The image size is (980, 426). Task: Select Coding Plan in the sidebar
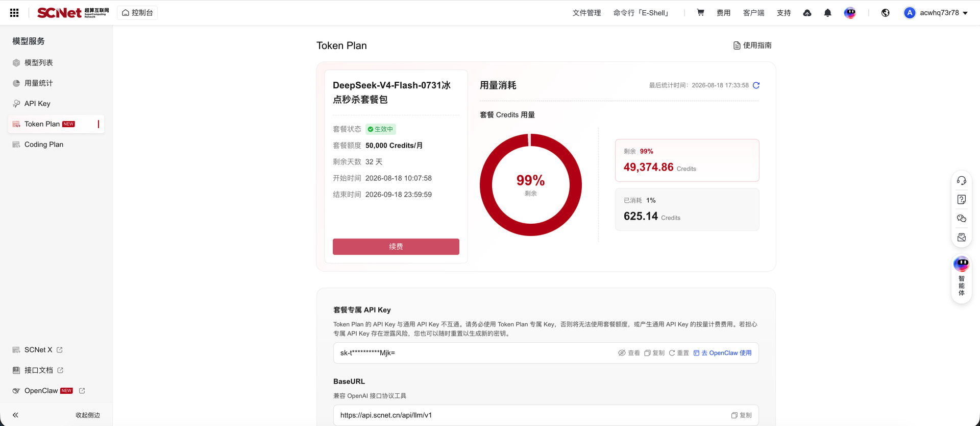click(x=56, y=145)
